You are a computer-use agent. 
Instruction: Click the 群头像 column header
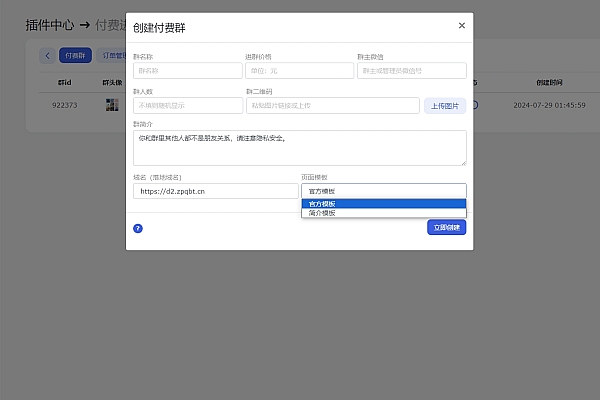click(x=112, y=82)
